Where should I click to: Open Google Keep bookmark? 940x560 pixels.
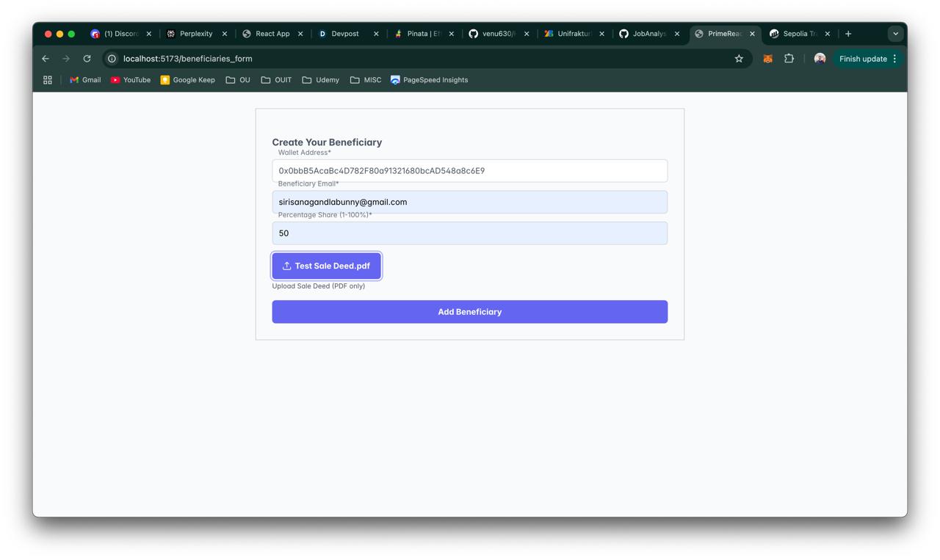188,80
